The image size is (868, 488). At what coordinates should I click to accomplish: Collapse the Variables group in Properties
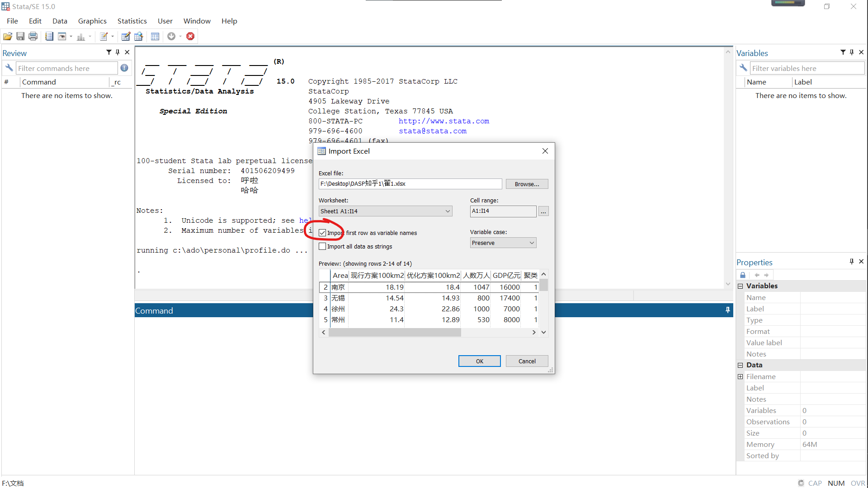(741, 286)
